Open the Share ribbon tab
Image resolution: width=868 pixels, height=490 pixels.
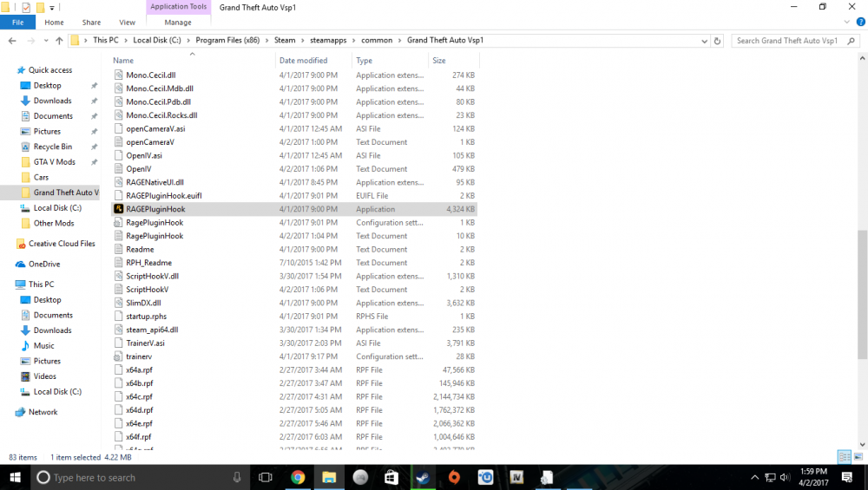(91, 23)
